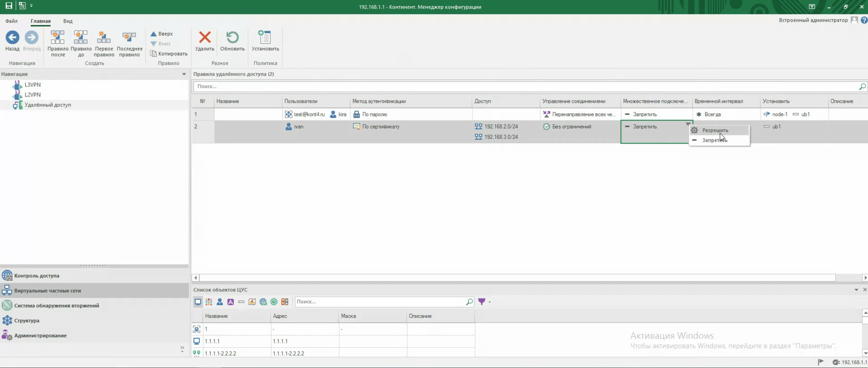868x368 pixels.
Task: Open the Вид ribbon tab
Action: tap(68, 21)
